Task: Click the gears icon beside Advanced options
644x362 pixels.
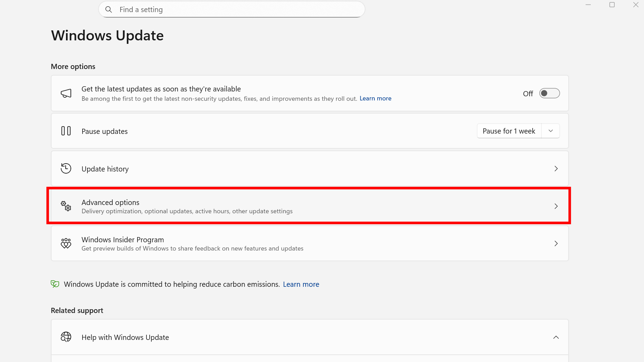Action: pos(66,206)
